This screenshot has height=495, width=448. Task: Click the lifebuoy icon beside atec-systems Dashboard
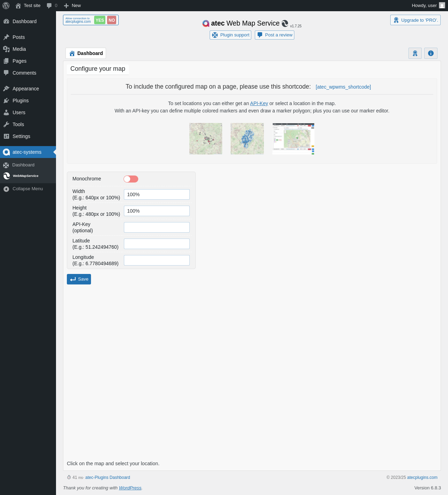(x=6, y=165)
